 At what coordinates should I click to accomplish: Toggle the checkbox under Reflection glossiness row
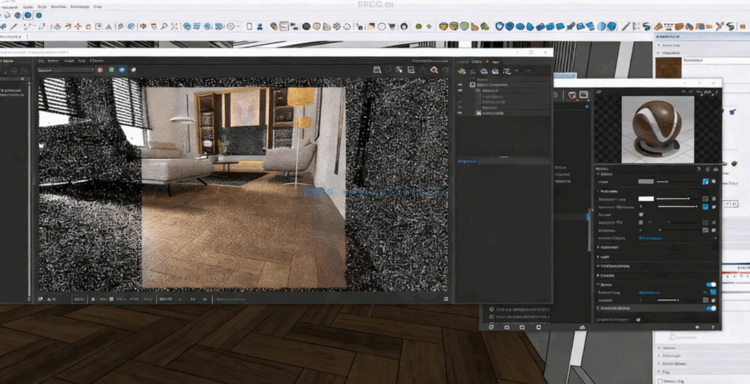coord(641,215)
